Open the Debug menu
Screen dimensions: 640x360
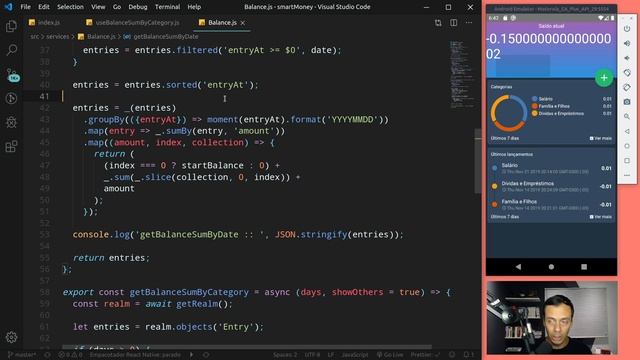click(x=138, y=7)
